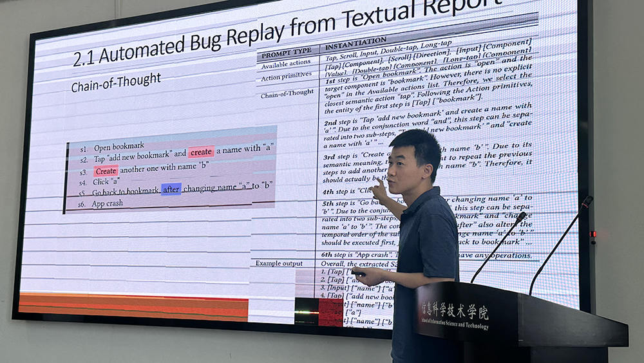Click step s1 "Open bookmark"

119,147
